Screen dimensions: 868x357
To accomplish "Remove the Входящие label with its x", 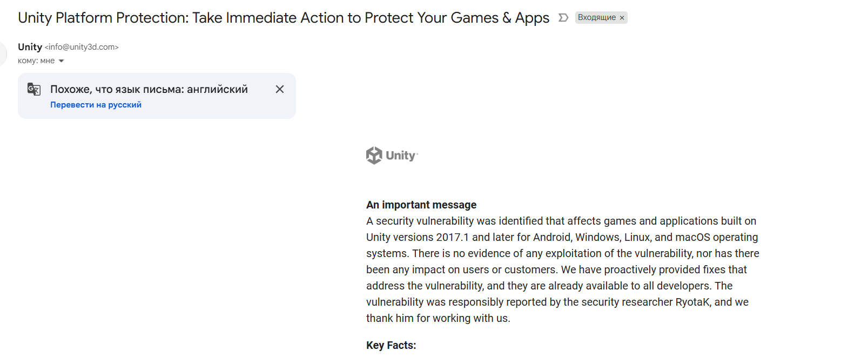I will point(622,18).
